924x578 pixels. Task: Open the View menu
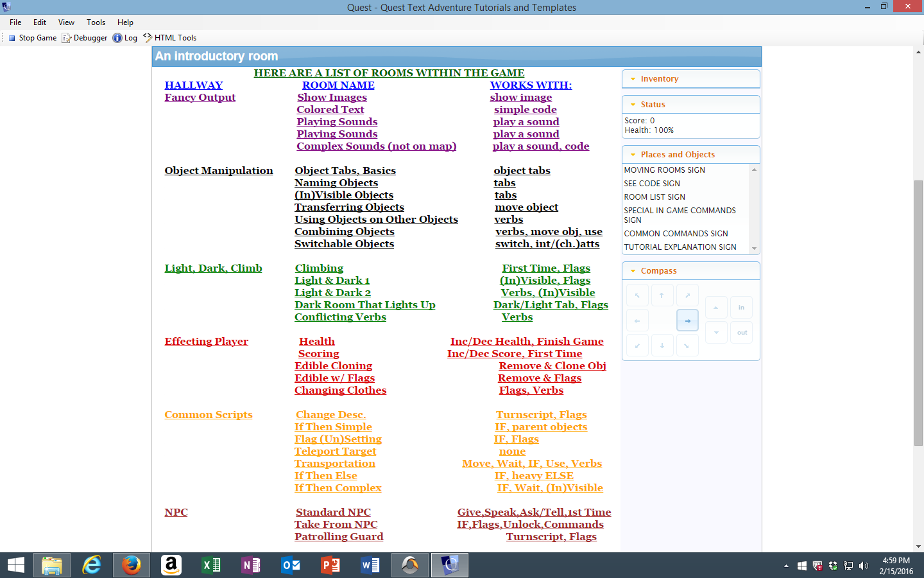coord(66,22)
